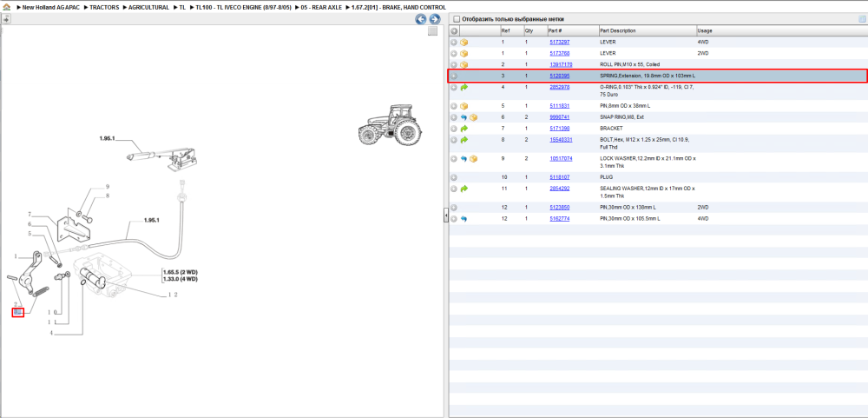
Task: Click '1.33.0 (4 WD)' reference on diagram
Action: click(180, 279)
